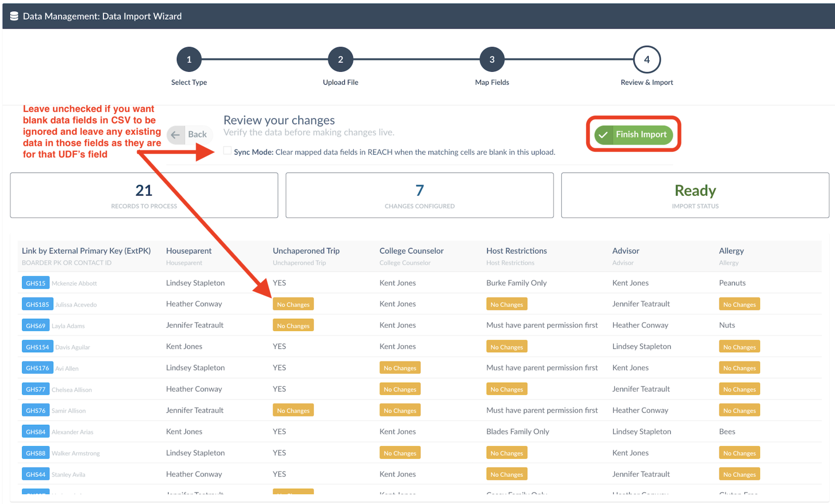Click No Changes badge in Julissa Acevedo Unchaperoned Trip
Image resolution: width=835 pixels, height=504 pixels.
click(x=293, y=304)
